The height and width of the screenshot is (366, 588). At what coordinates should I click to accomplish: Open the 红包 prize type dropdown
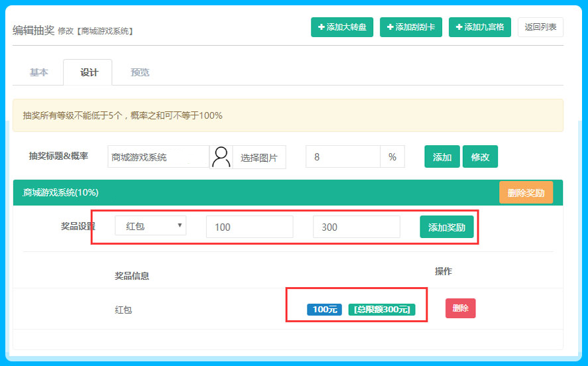(150, 226)
